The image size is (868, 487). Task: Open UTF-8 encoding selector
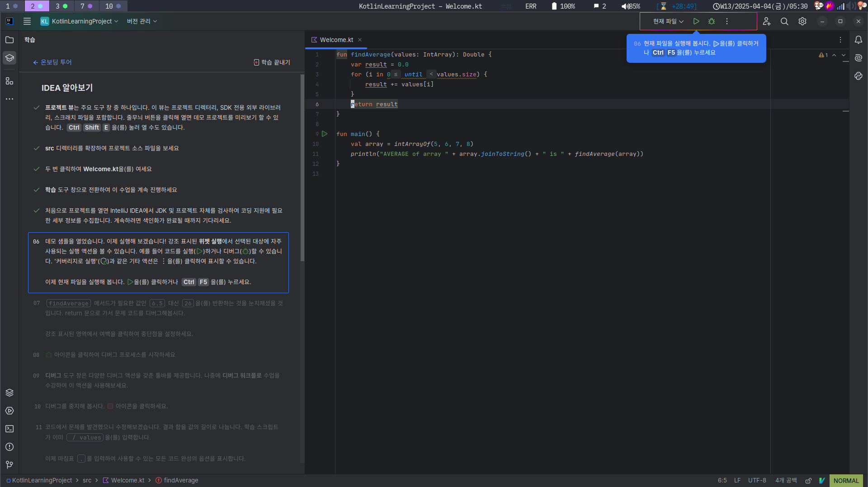(x=757, y=481)
